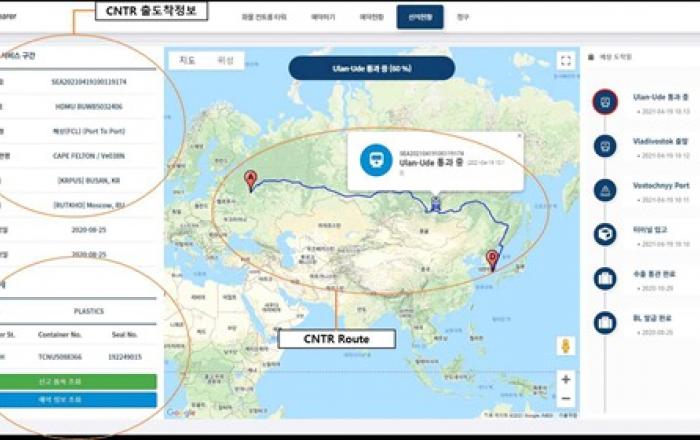Click map marker A near Moscow
Screen dimensions: 700x440
tap(250, 180)
